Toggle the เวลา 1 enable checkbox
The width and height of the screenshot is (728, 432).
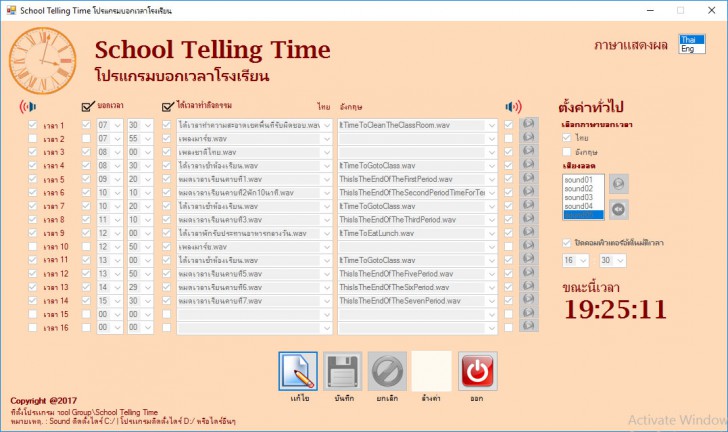point(32,125)
